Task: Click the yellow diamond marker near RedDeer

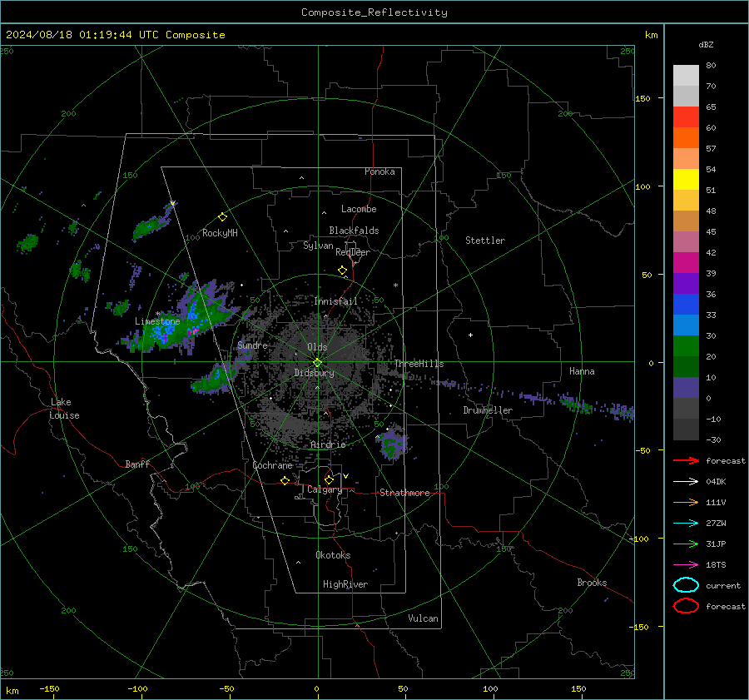Action: click(342, 271)
